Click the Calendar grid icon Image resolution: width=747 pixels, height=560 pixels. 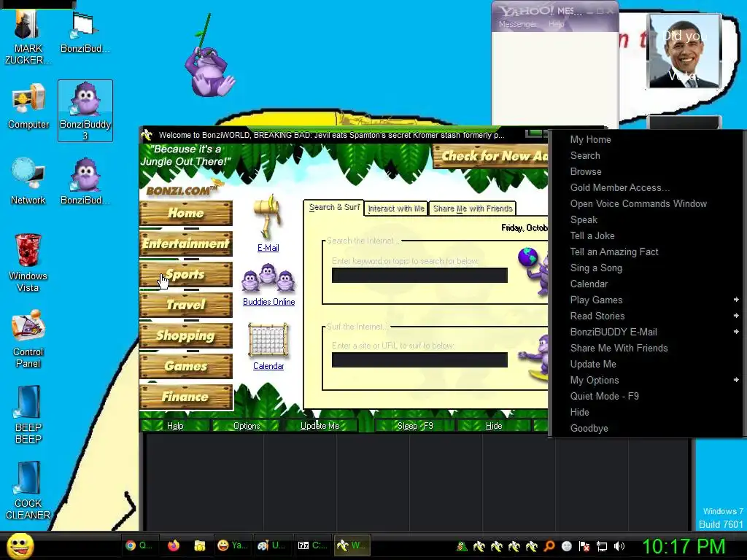[268, 341]
